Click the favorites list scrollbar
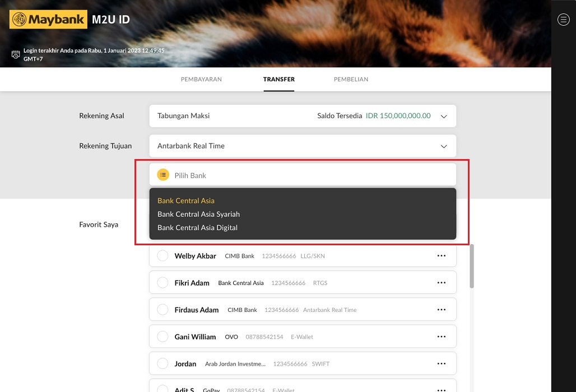This screenshot has width=576, height=392. (472, 266)
